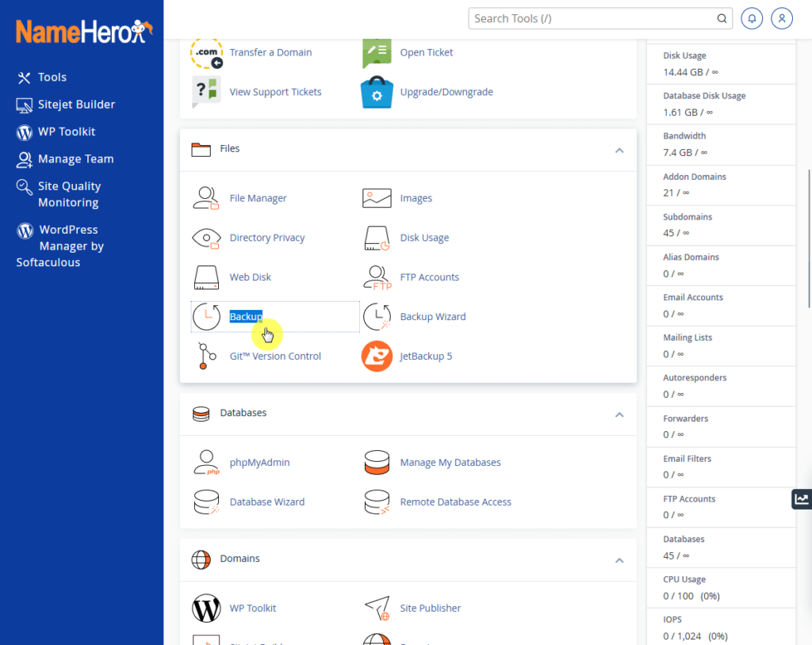
Task: Click the Subdomains statistic label
Action: (x=688, y=217)
